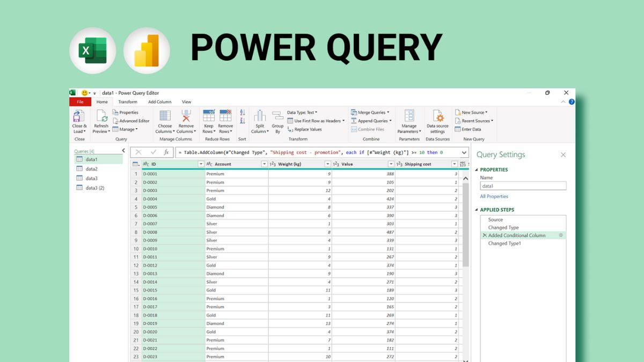This screenshot has width=644, height=362.
Task: Cancel the formula with the X
Action: click(x=138, y=152)
